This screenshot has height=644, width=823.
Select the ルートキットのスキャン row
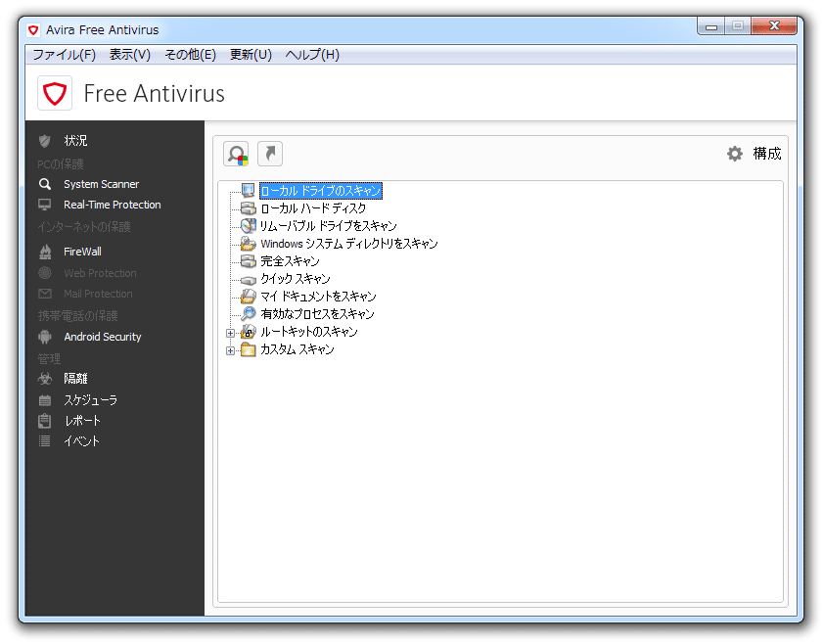pyautogui.click(x=308, y=332)
